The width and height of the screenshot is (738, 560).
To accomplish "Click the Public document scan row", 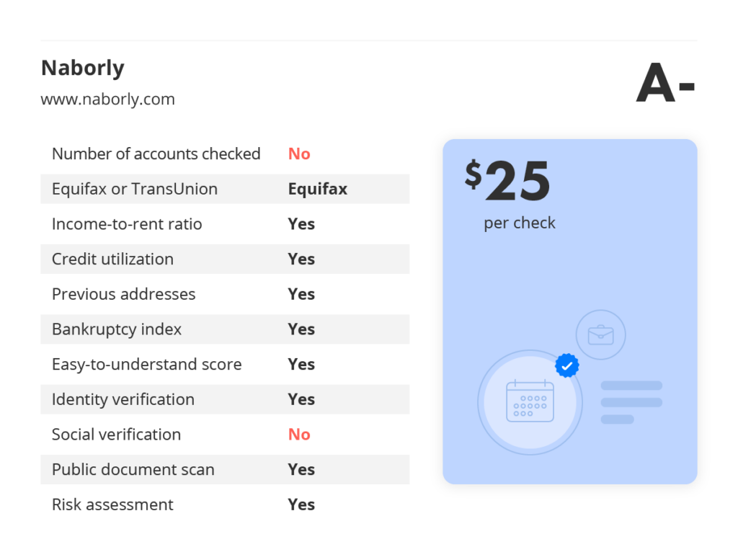I will [225, 469].
